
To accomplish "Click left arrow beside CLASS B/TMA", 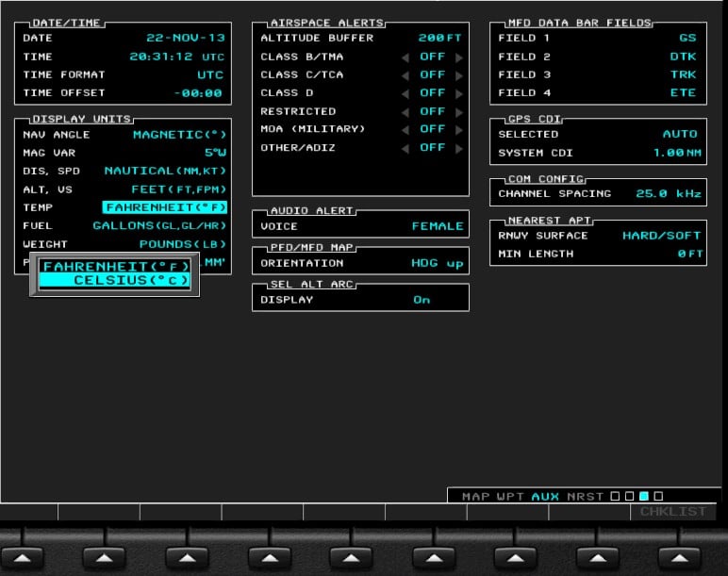I will 405,57.
